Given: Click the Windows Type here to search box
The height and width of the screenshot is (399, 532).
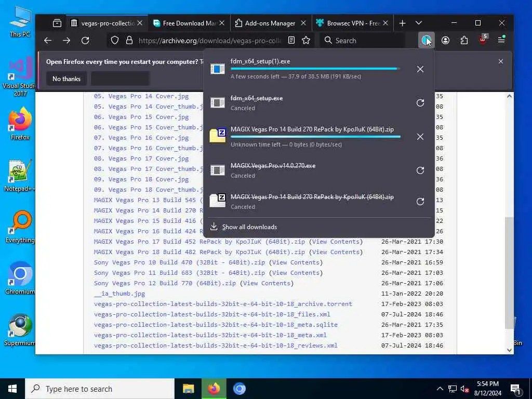Looking at the screenshot, I should click(100, 389).
